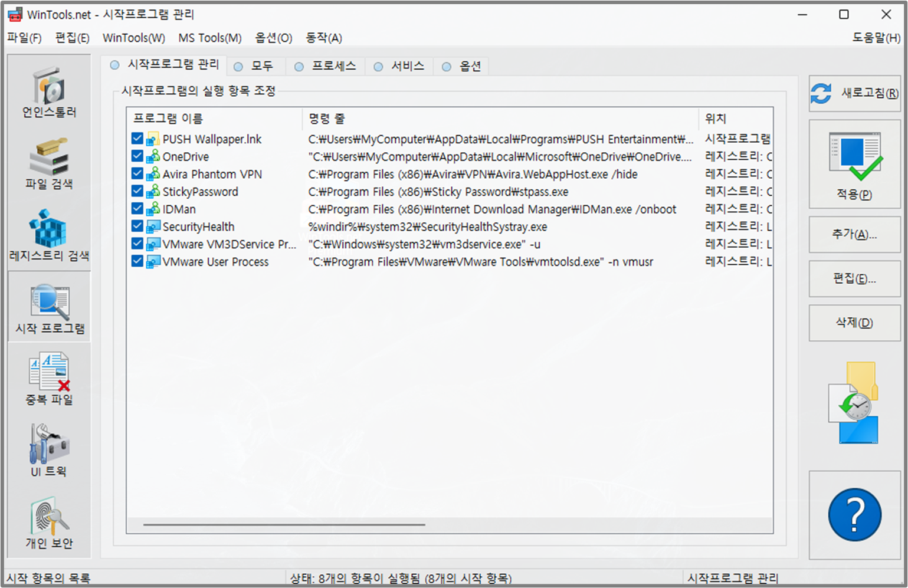Open the 파일(F) menu
Screen dimensions: 908x588
(x=24, y=38)
